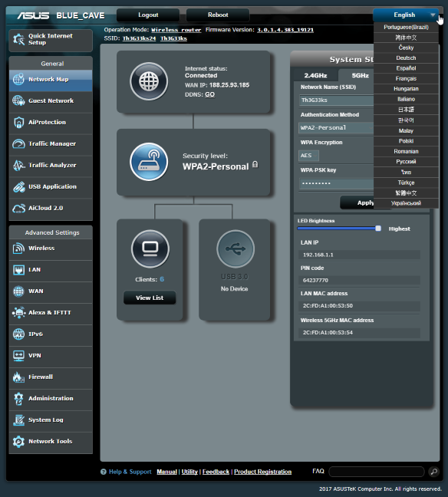The height and width of the screenshot is (497, 448).
Task: Open AiCloud 2.0 cloud icon
Action: coord(18,209)
